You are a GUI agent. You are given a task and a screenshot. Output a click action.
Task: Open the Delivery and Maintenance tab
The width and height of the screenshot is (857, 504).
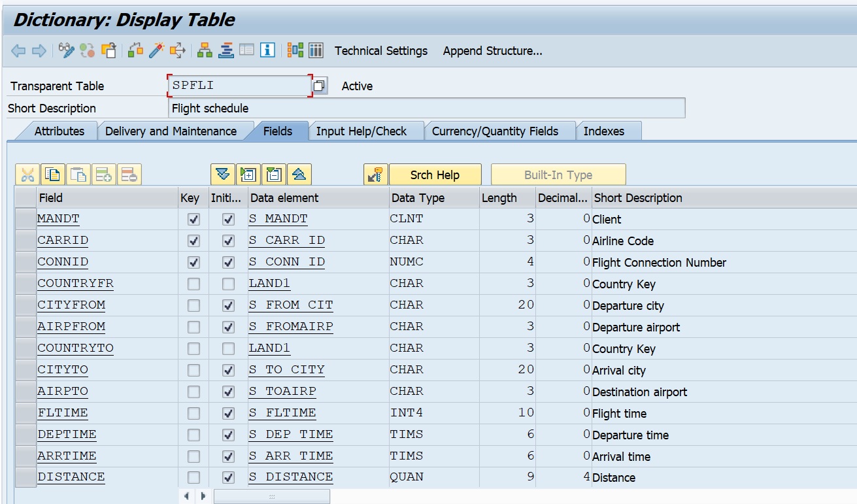[171, 131]
